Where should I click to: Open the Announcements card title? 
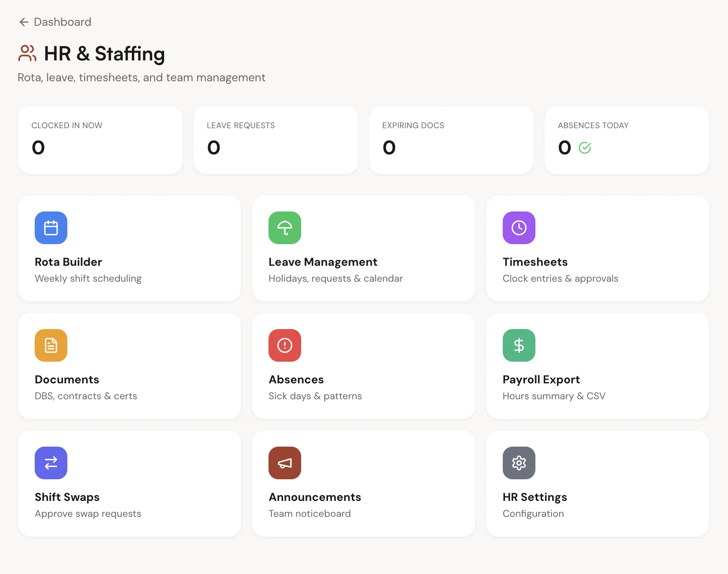[315, 497]
